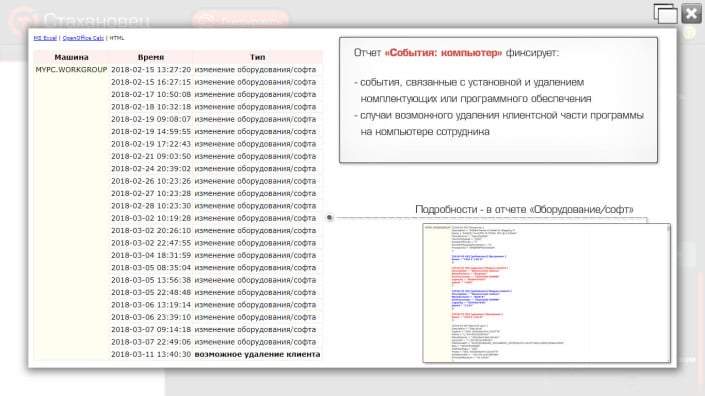Open the Оборудование/софт report preview thumbnail

[546, 293]
